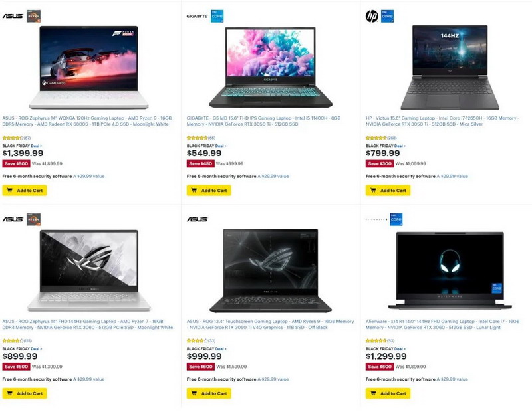Image resolution: width=532 pixels, height=412 pixels.
Task: Click the GIGABYTE brand logo
Action: pyautogui.click(x=197, y=16)
